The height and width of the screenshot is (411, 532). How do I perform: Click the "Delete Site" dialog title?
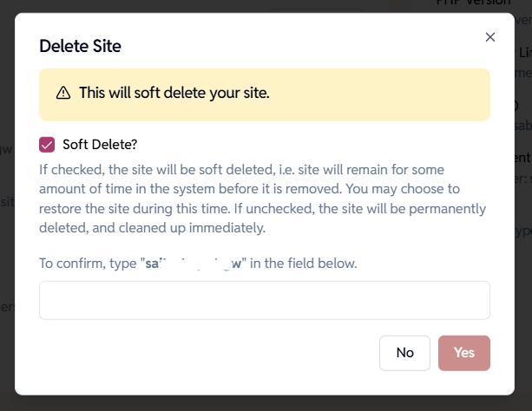(80, 46)
